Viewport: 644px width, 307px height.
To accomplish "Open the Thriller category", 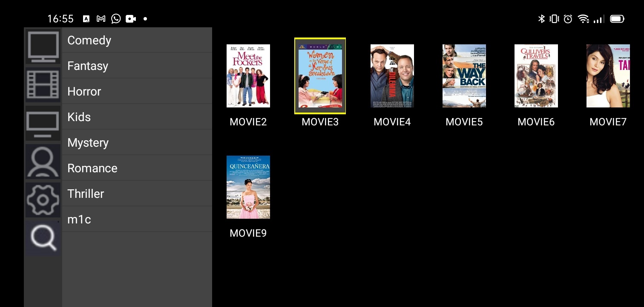I will pyautogui.click(x=137, y=194).
